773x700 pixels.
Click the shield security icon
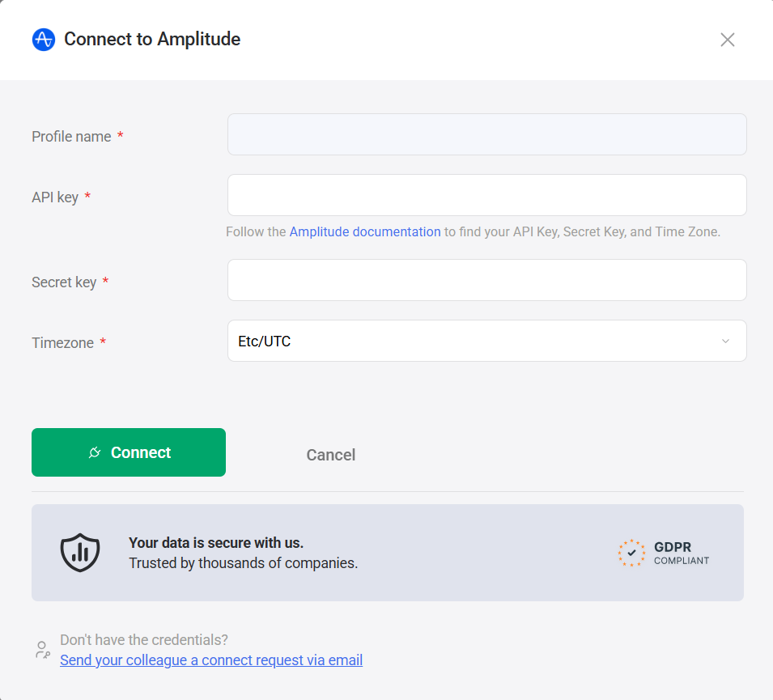(80, 553)
